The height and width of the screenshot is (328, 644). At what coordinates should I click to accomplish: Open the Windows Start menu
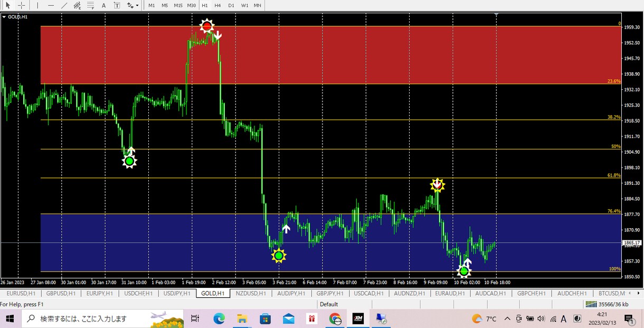(10, 318)
